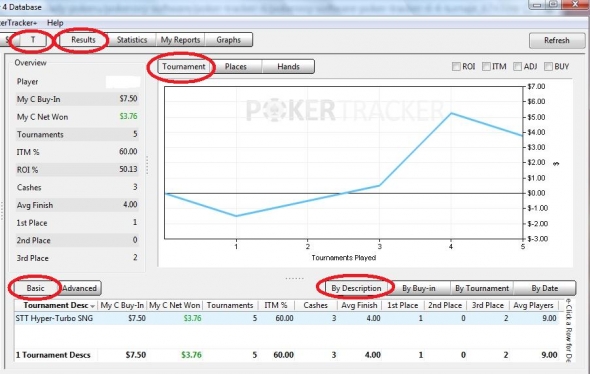Enable the ROI checkbox
590x374 pixels.
point(456,67)
